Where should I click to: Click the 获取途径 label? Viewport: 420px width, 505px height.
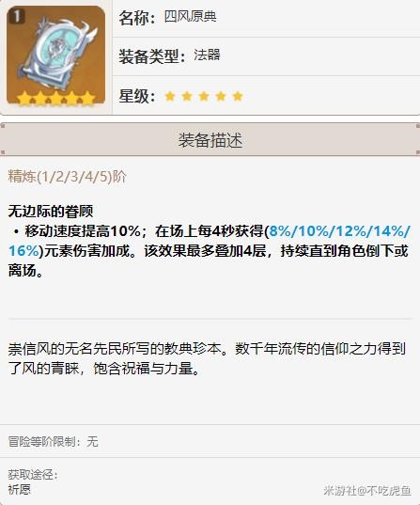tap(33, 475)
